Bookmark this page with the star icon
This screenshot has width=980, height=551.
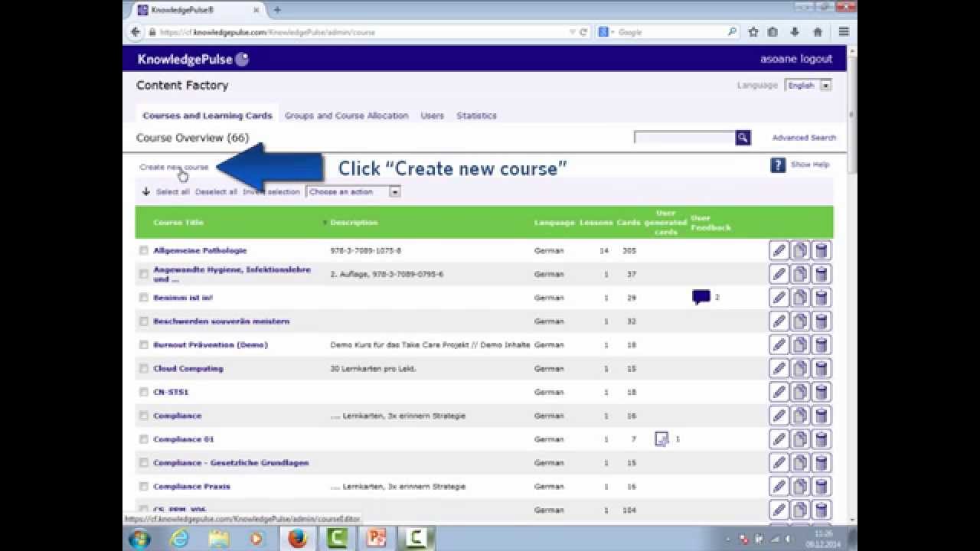[x=753, y=32]
